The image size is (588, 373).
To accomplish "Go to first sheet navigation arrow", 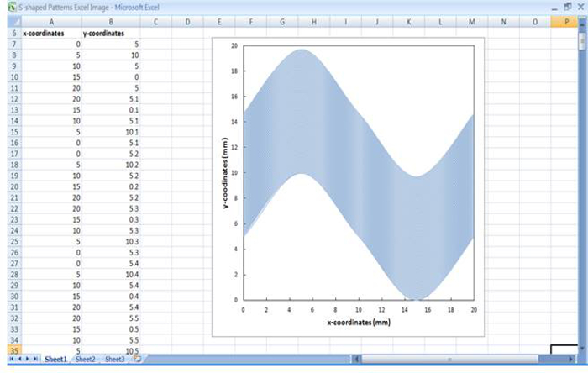I will (x=11, y=359).
